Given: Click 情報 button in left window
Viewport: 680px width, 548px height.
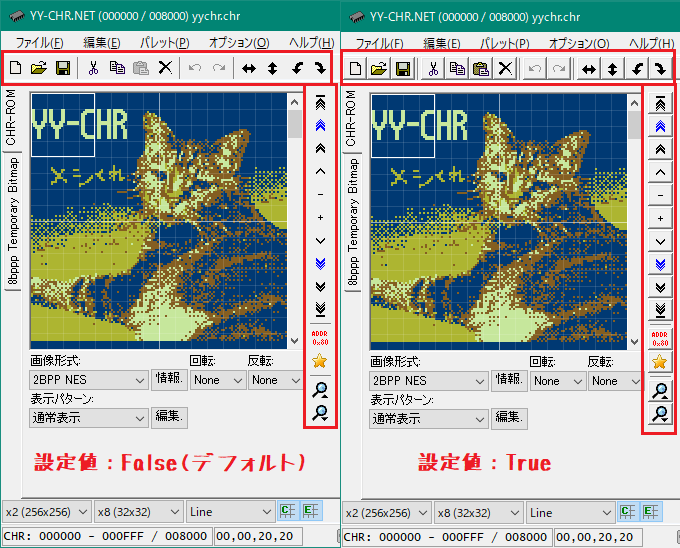Looking at the screenshot, I should click(x=169, y=379).
